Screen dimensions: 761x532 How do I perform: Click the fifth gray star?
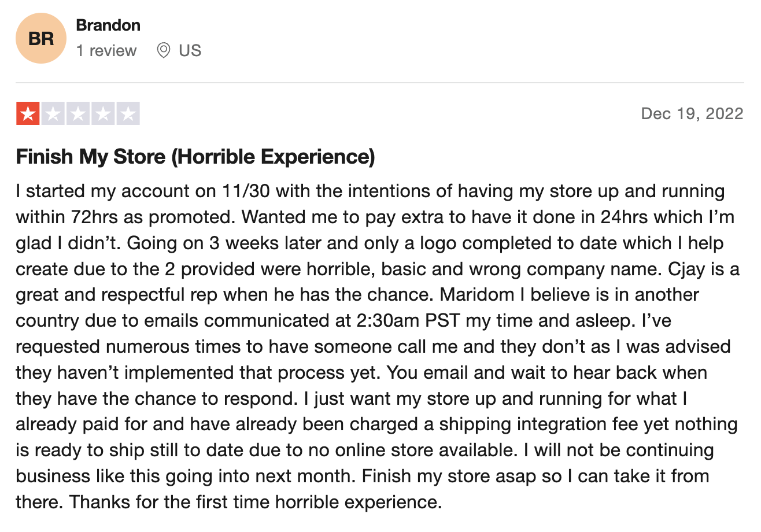pos(128,114)
